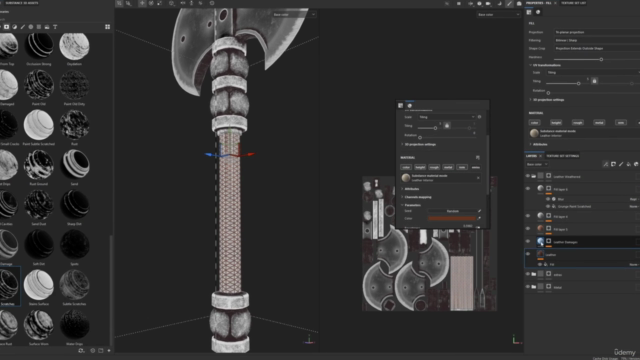Select the text/fonts filter icon in assets toolbar

55,27
